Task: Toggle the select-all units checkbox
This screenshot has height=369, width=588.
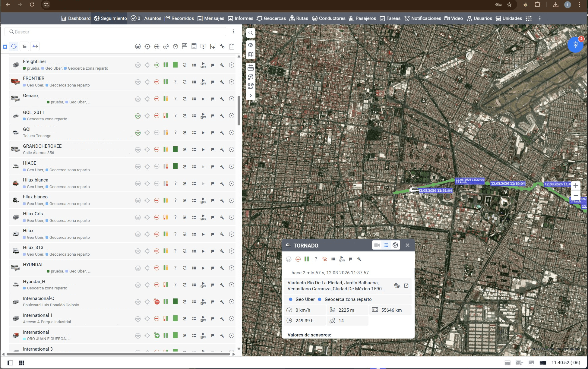Action: pyautogui.click(x=5, y=47)
